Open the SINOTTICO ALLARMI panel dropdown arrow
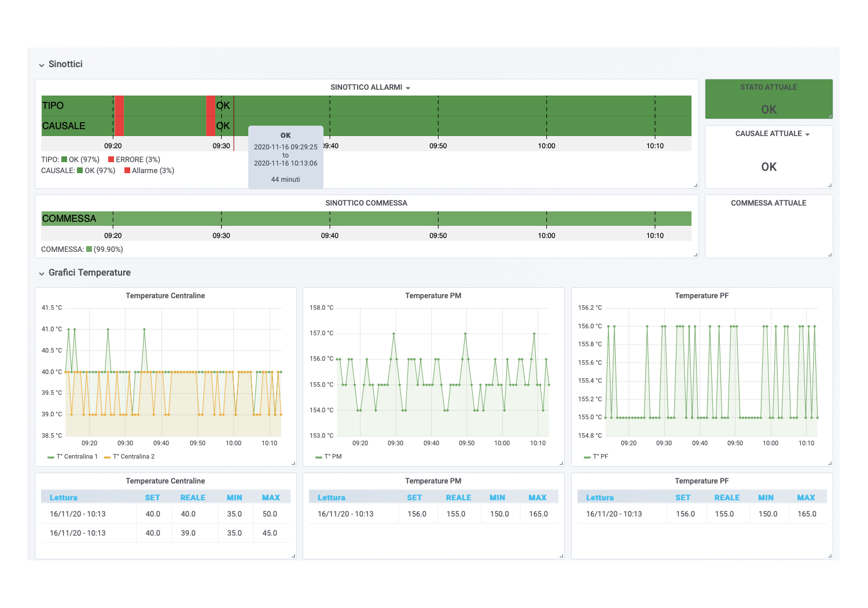This screenshot has height=608, width=868. (x=408, y=88)
